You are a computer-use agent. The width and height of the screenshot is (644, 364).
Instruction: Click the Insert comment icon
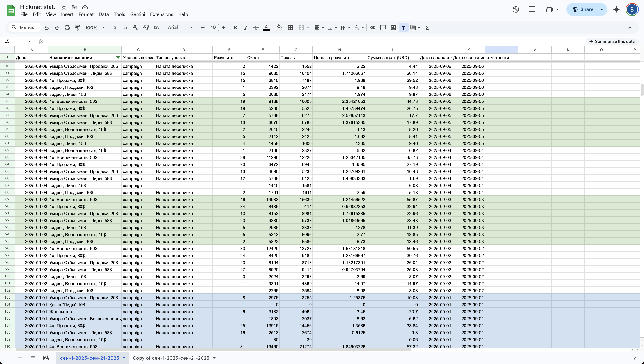tap(383, 28)
